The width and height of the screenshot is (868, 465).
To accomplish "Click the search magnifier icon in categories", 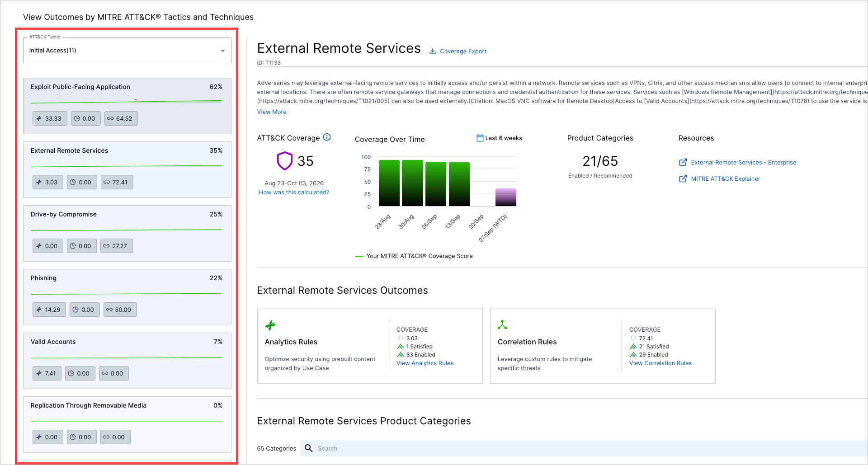I will [309, 448].
